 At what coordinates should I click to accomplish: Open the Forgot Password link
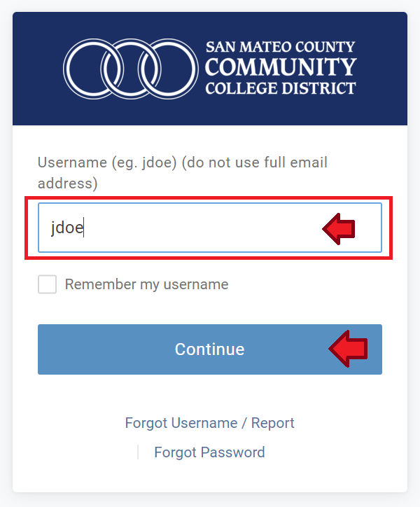coord(209,452)
